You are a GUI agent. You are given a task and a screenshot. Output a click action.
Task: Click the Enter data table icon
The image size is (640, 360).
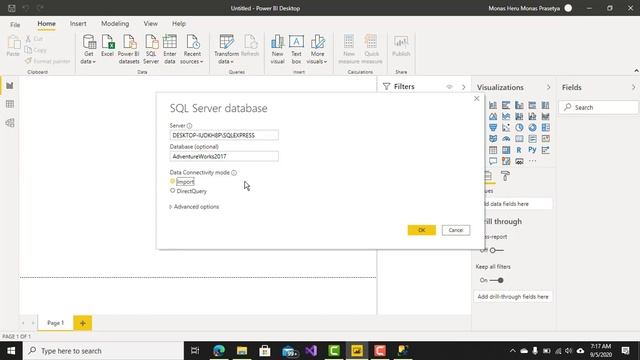170,42
